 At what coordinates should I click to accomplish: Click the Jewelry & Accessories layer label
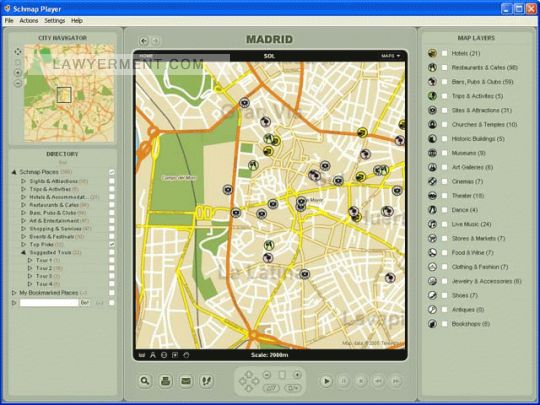486,281
